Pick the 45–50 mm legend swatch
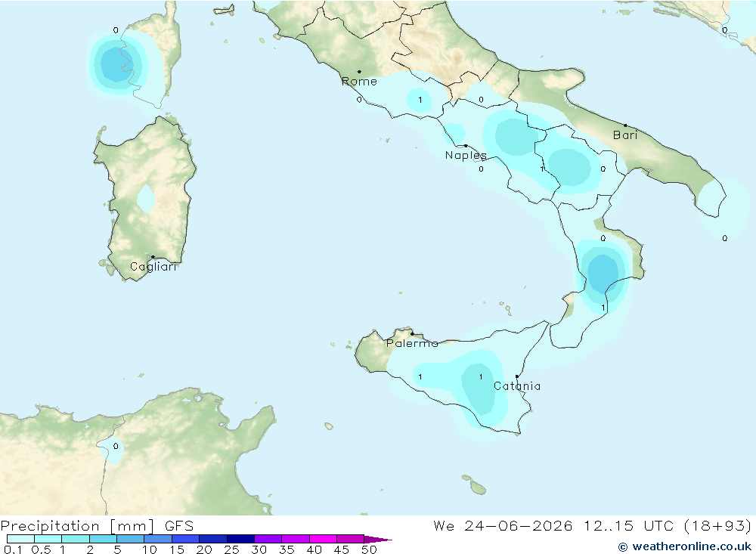 (350, 539)
